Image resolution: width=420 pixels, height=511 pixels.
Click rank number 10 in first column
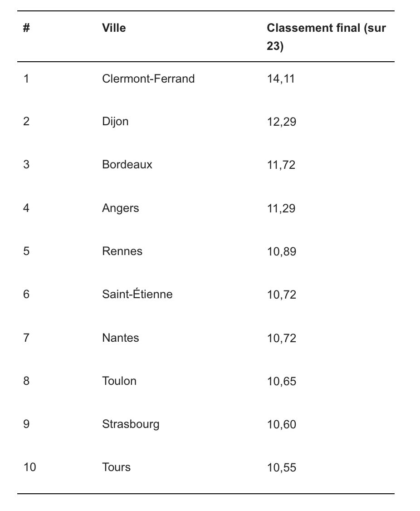(x=29, y=467)
